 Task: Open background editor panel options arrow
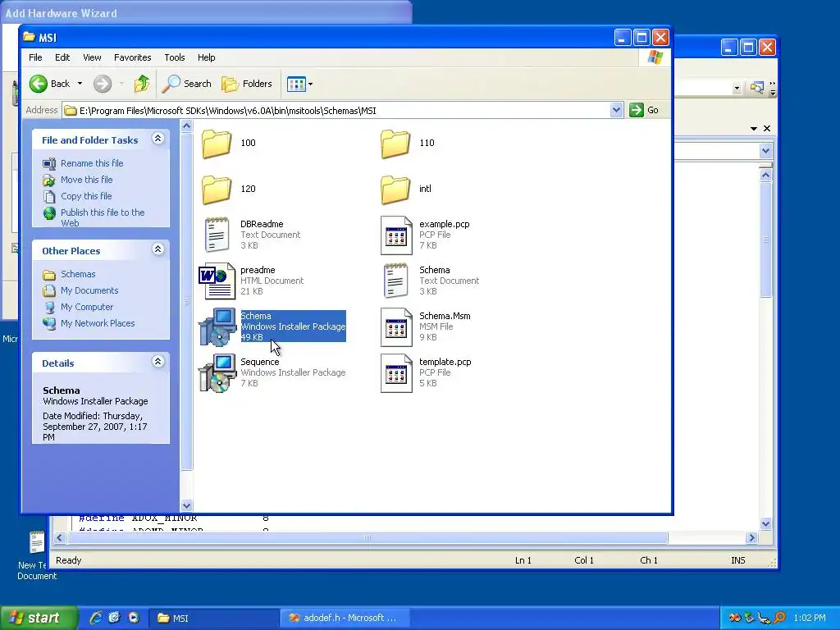(754, 128)
